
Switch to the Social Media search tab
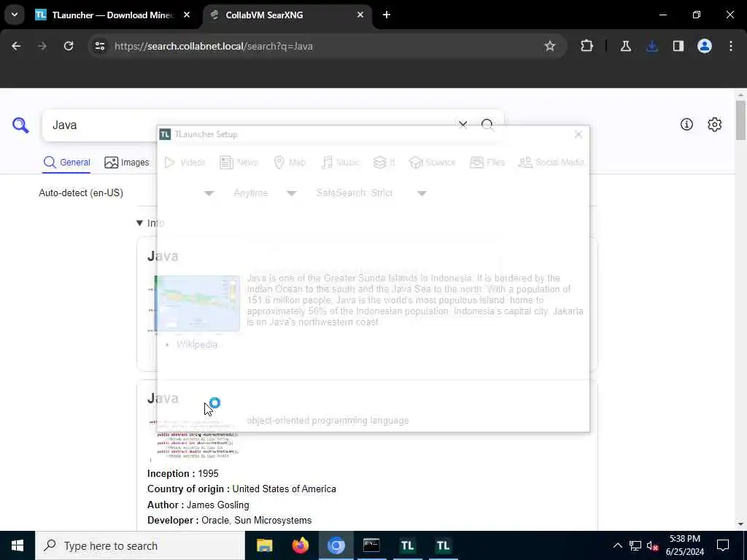pos(551,163)
